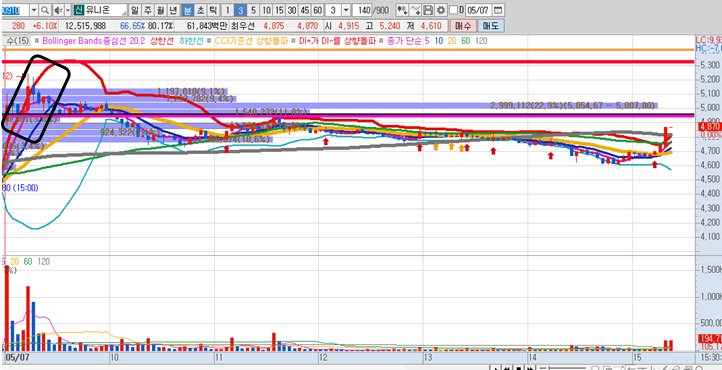Viewport: 722px width, 370px height.
Task: Switch to 초 second chart
Action: (200, 10)
